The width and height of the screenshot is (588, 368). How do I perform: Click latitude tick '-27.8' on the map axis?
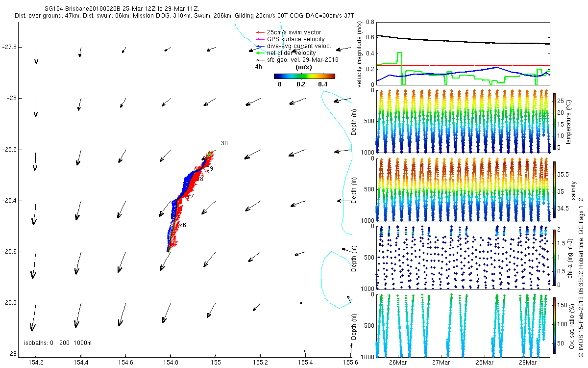click(8, 47)
